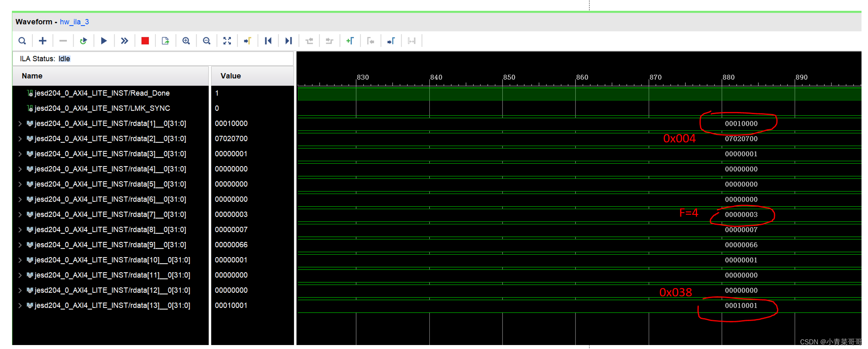The height and width of the screenshot is (349, 868).
Task: Click the Value column header
Action: click(x=252, y=76)
